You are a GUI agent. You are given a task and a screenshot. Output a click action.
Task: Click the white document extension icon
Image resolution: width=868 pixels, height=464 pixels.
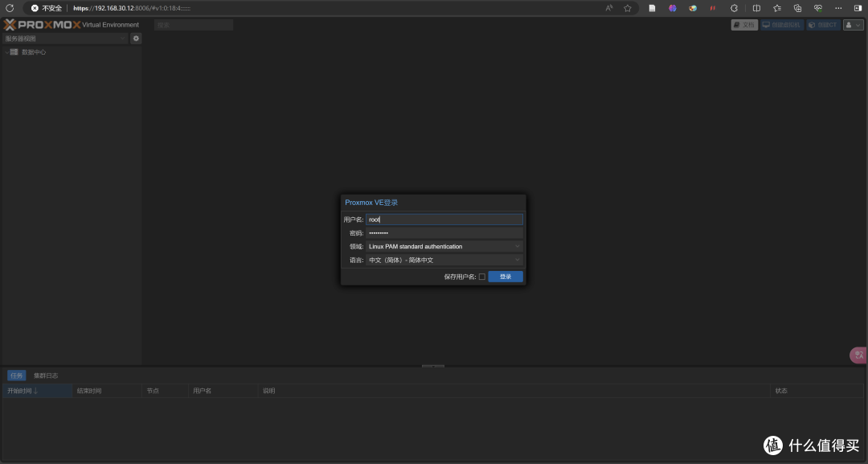(x=652, y=8)
